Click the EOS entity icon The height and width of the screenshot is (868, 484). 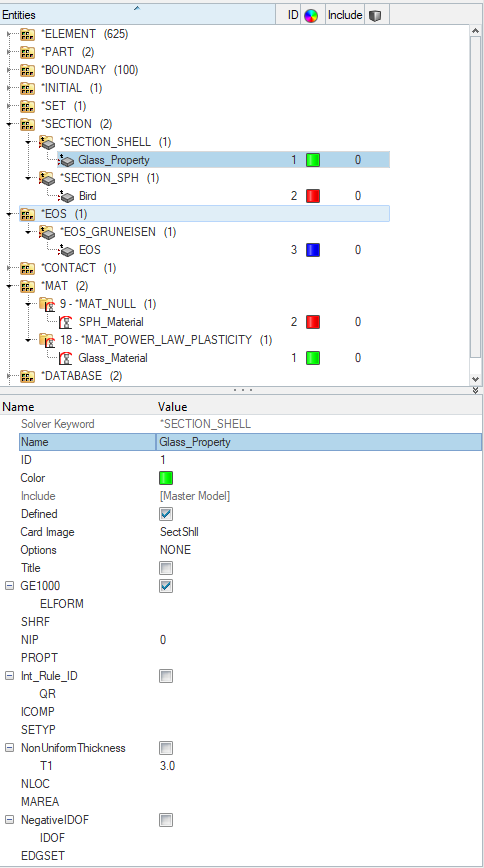(x=67, y=250)
